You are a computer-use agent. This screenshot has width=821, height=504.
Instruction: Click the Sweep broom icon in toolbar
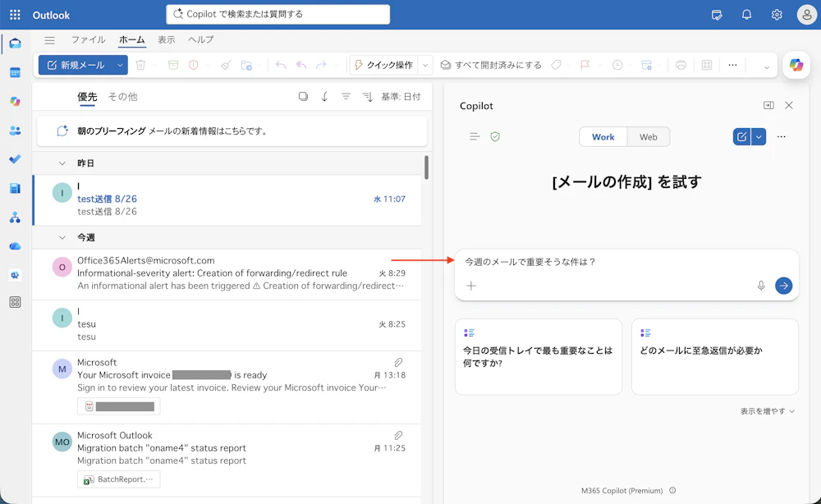pos(226,65)
